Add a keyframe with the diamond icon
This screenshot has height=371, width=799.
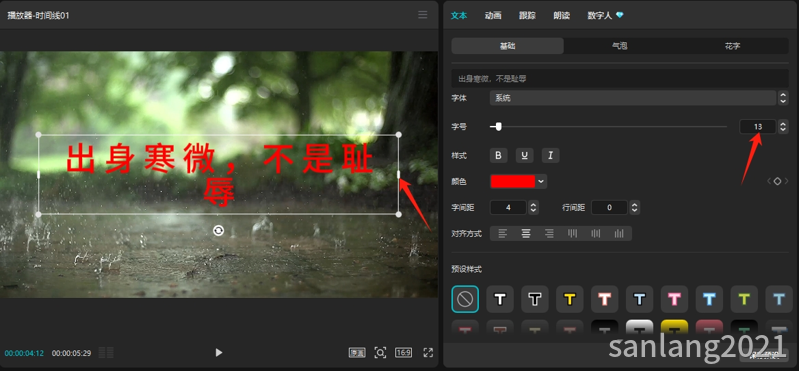pyautogui.click(x=777, y=181)
